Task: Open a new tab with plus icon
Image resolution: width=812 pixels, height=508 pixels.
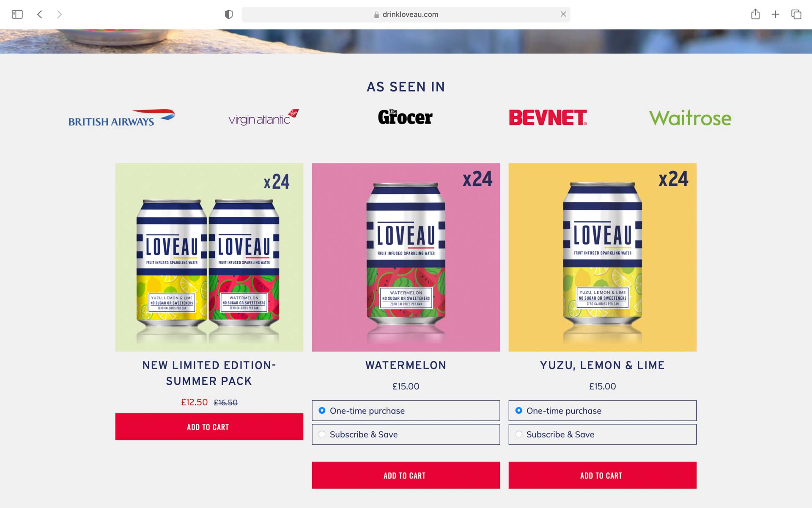Action: [x=775, y=14]
